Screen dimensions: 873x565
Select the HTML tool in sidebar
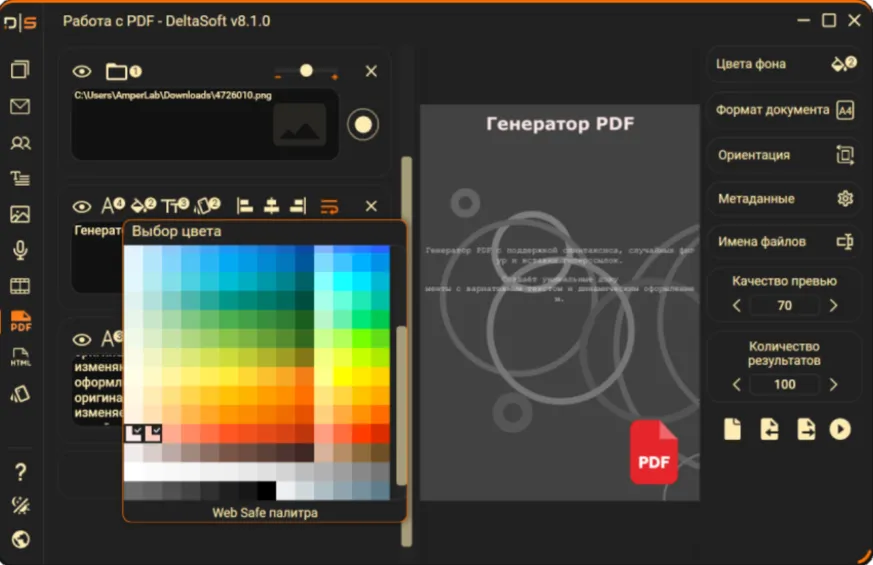point(21,357)
